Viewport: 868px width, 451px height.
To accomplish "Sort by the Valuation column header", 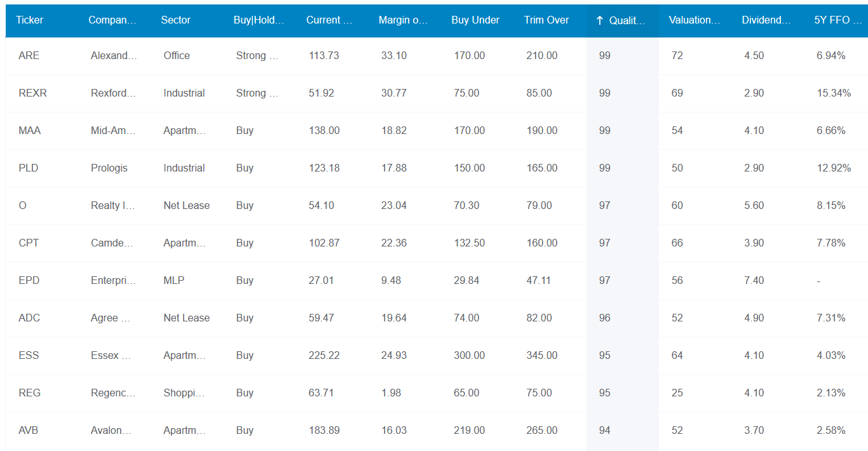I will click(x=694, y=20).
